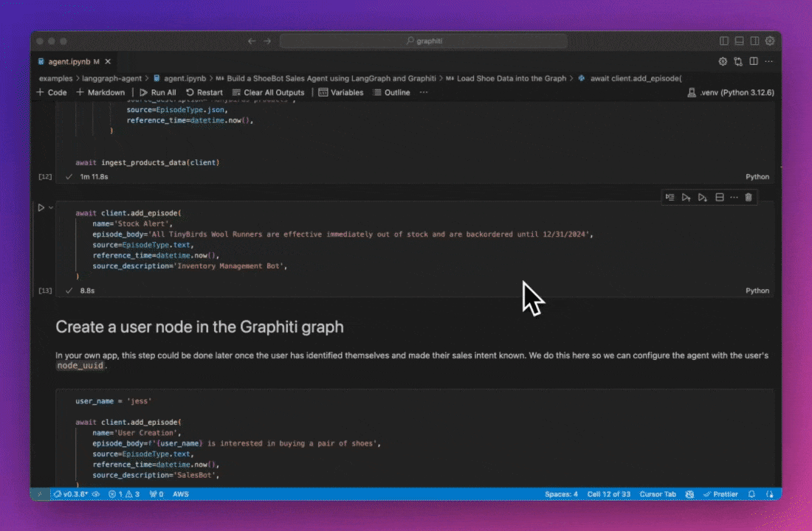Expand the notebook toolbar overflow menu

(x=423, y=92)
